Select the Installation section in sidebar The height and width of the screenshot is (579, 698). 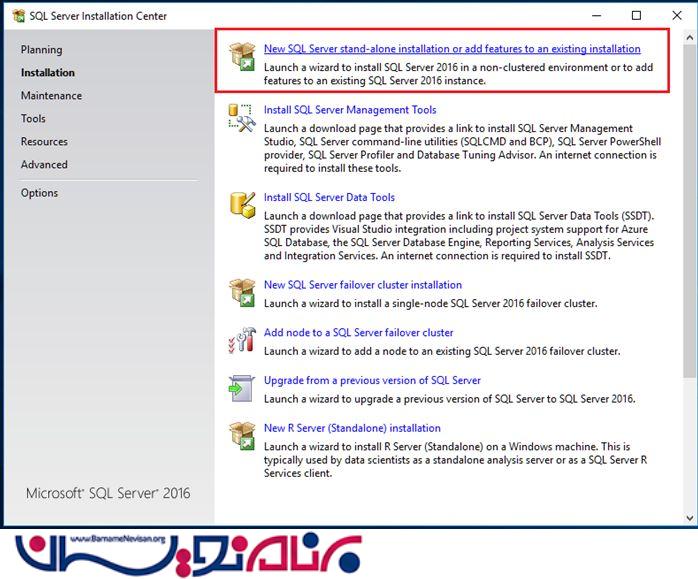click(47, 72)
